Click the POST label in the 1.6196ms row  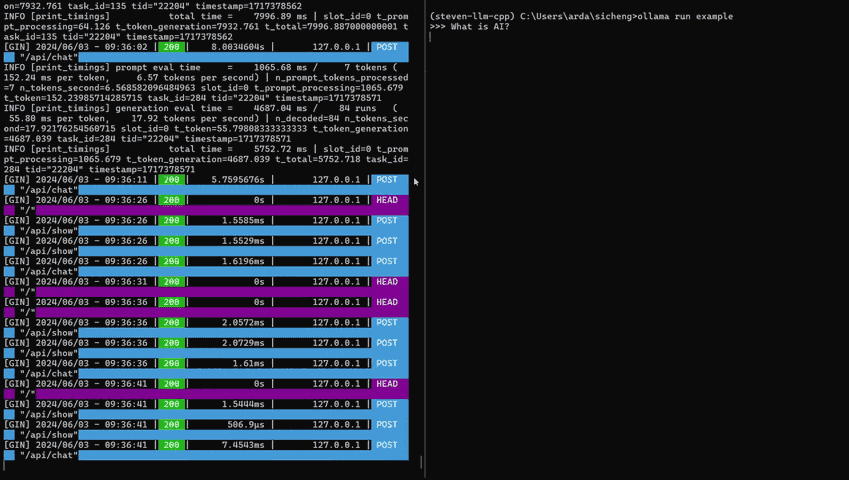pyautogui.click(x=387, y=261)
